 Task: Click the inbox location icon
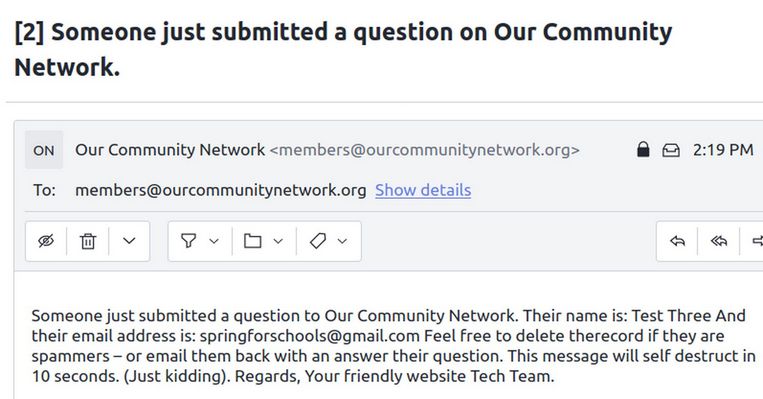click(x=671, y=150)
